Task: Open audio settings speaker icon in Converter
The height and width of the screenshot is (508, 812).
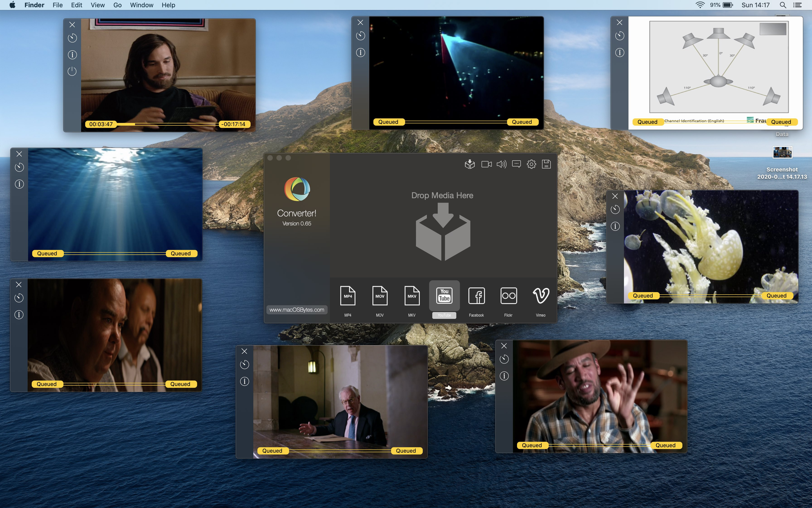Action: [501, 164]
